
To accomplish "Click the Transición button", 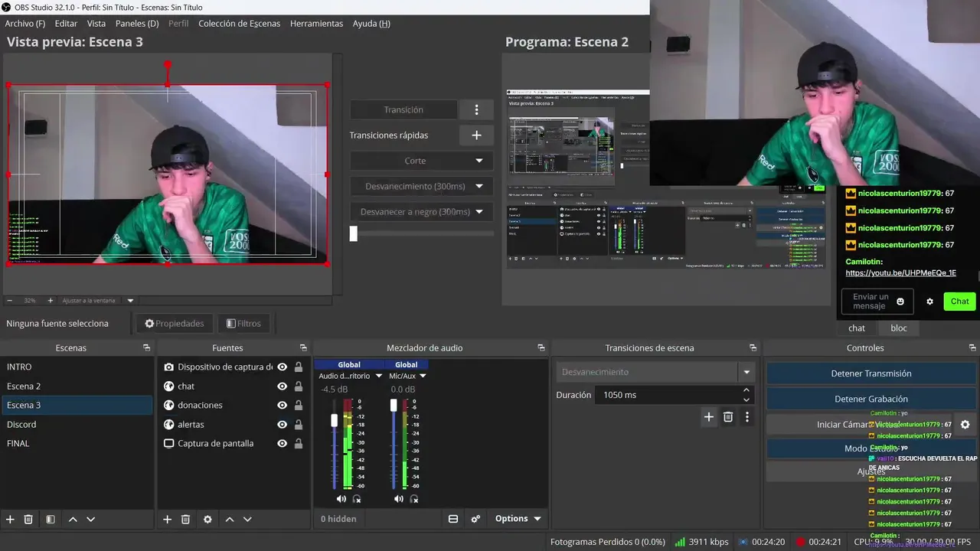I will (x=403, y=109).
